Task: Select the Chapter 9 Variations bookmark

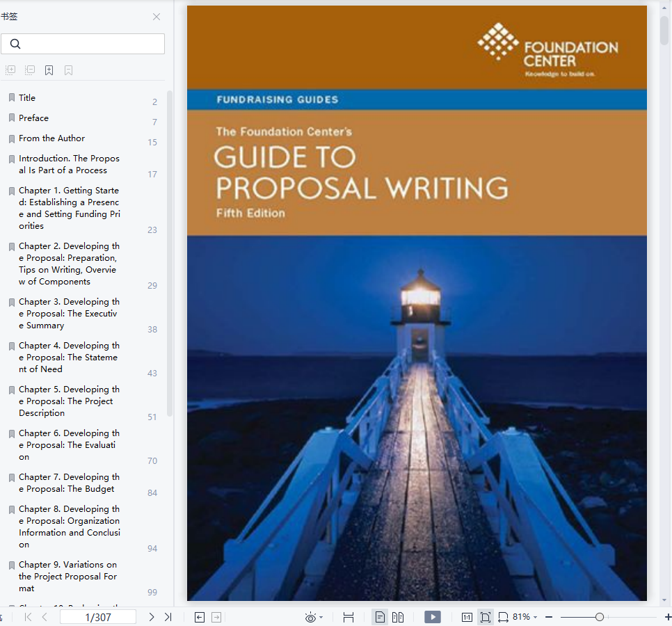Action: [67, 577]
